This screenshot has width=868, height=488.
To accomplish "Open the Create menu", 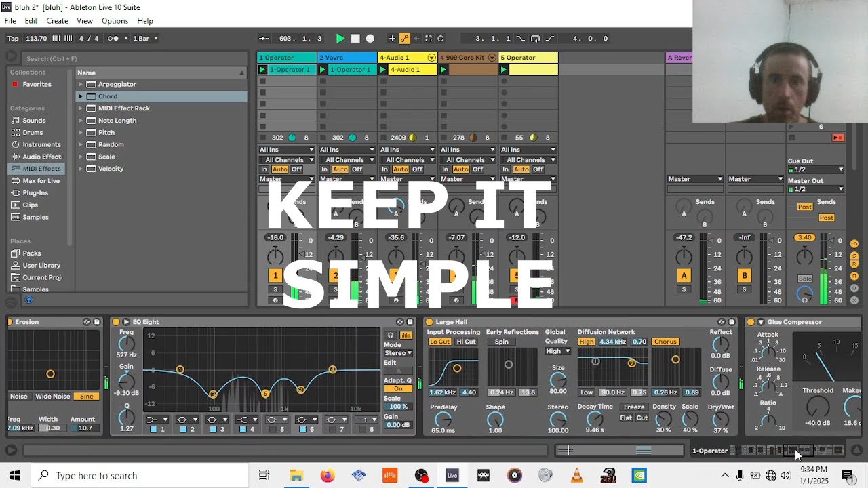I will [x=57, y=21].
